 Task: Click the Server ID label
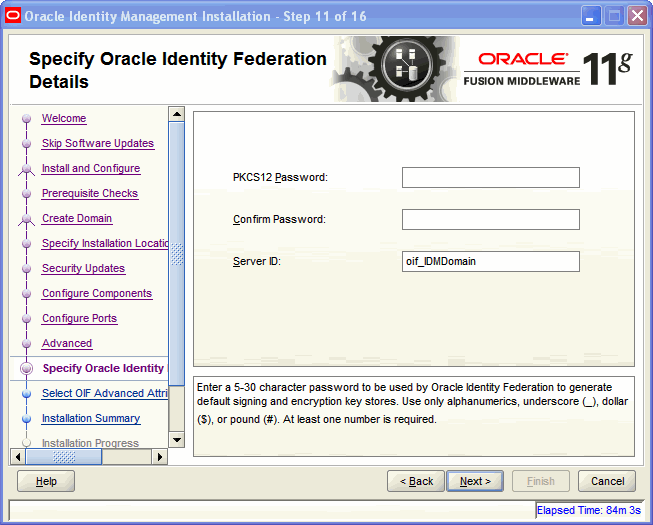[257, 261]
